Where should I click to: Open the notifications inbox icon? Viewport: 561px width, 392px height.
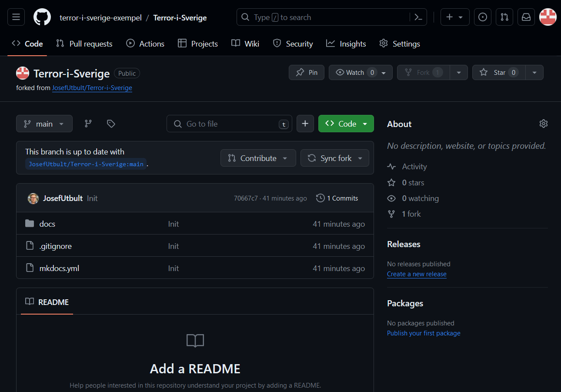pyautogui.click(x=526, y=17)
